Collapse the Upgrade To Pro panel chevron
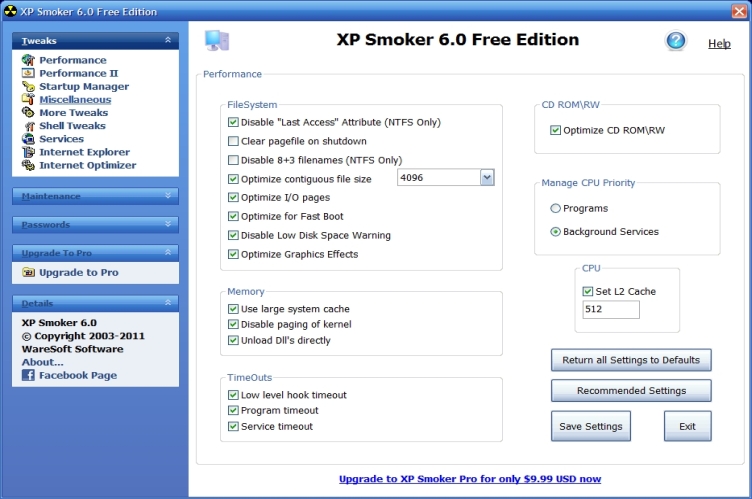The width and height of the screenshot is (752, 499). (168, 252)
